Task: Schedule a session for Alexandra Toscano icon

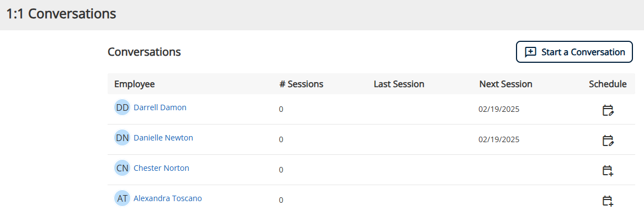Action: coord(608,201)
